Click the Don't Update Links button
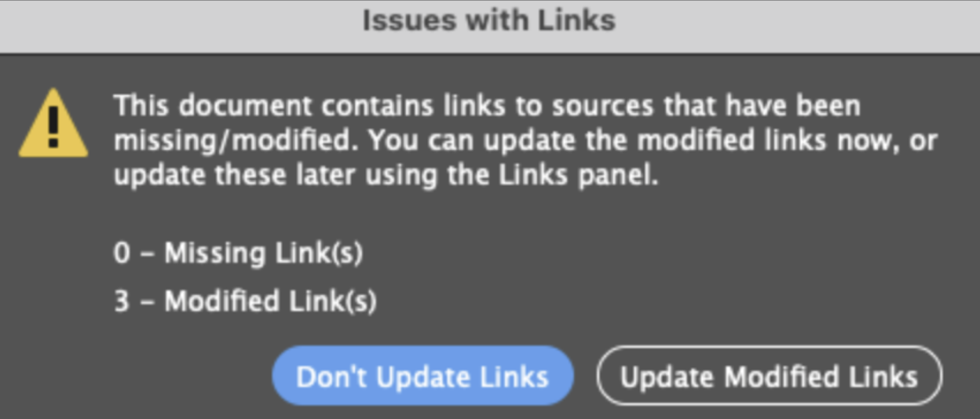Screen dimensions: 980x419 click(422, 377)
